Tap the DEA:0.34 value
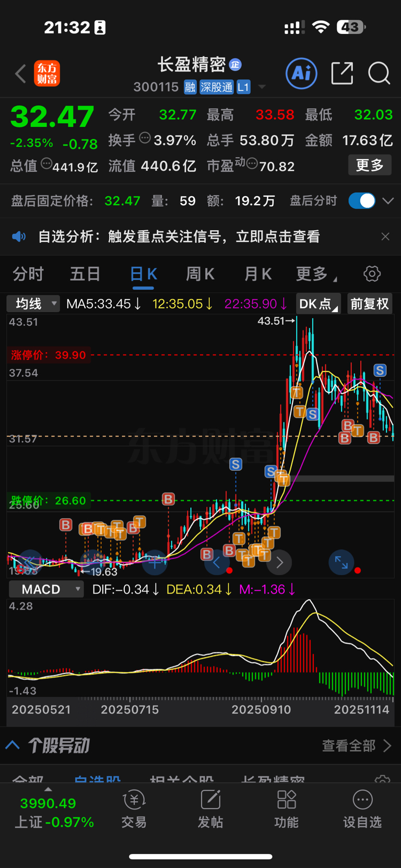Screen dimensions: 401x868 pyautogui.click(x=199, y=589)
